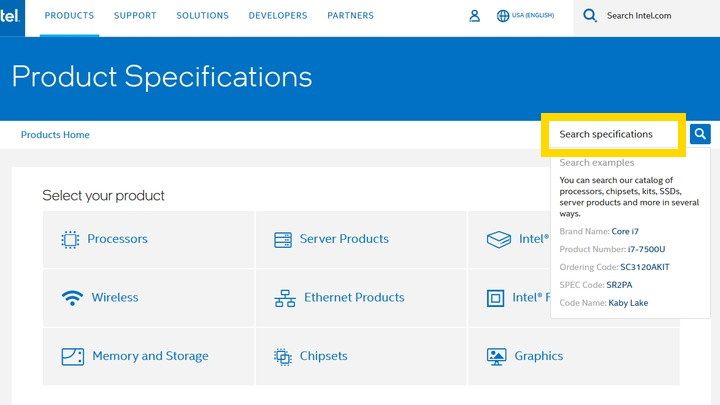Open the Developers menu

click(278, 16)
